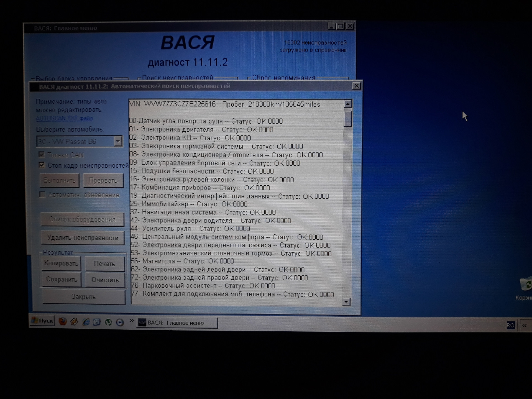Select line 16- Электроника рулевой колонки
The width and height of the screenshot is (532, 399).
[x=212, y=180]
